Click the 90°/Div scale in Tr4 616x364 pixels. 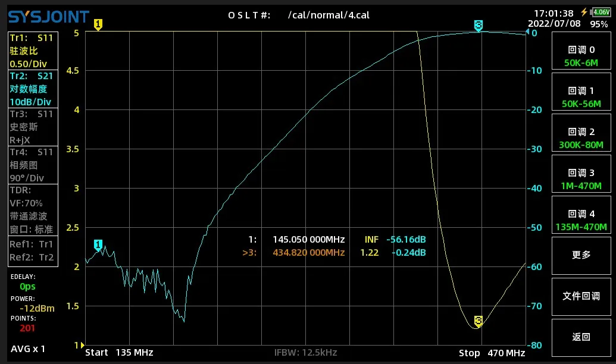pos(27,178)
